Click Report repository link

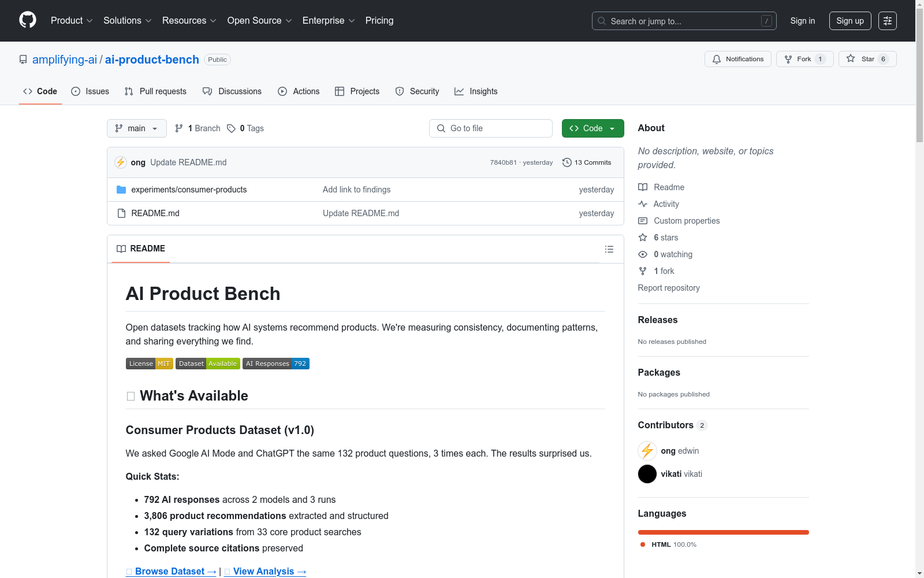click(x=669, y=288)
